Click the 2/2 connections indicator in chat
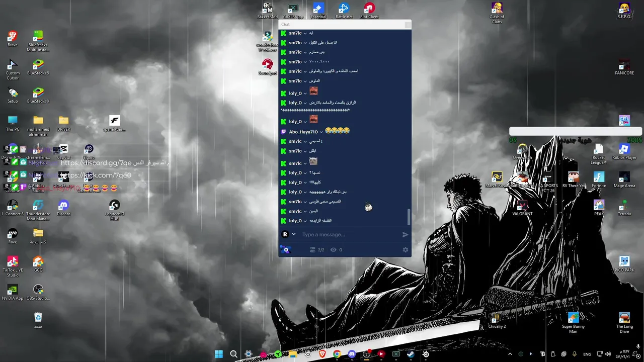The image size is (644, 362). click(x=317, y=250)
